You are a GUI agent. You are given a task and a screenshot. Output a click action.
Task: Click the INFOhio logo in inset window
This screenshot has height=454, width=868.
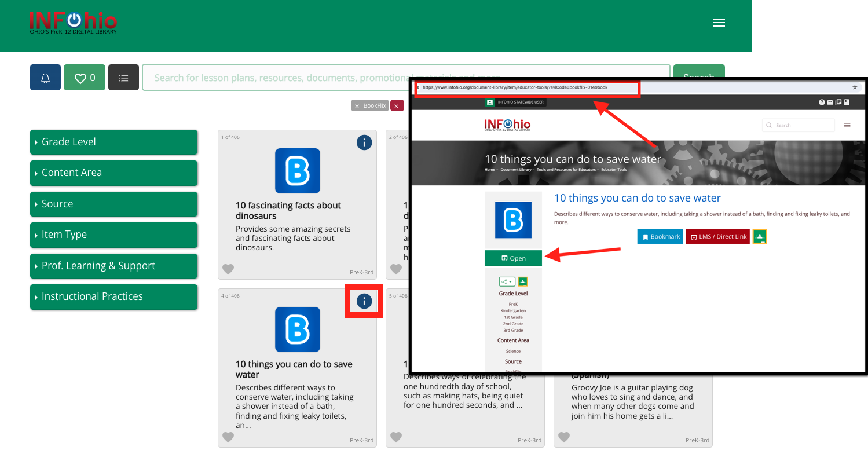507,125
